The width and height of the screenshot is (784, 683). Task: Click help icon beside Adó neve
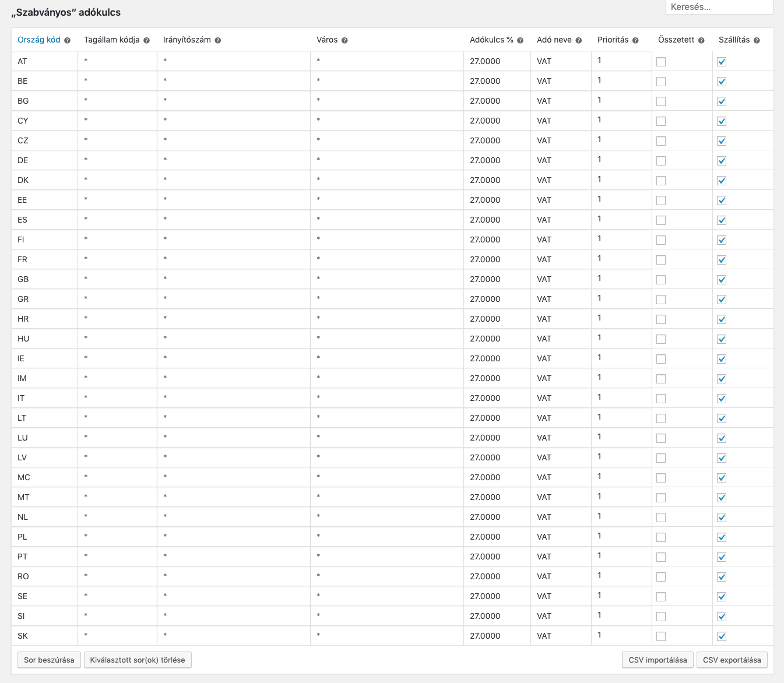pyautogui.click(x=579, y=41)
